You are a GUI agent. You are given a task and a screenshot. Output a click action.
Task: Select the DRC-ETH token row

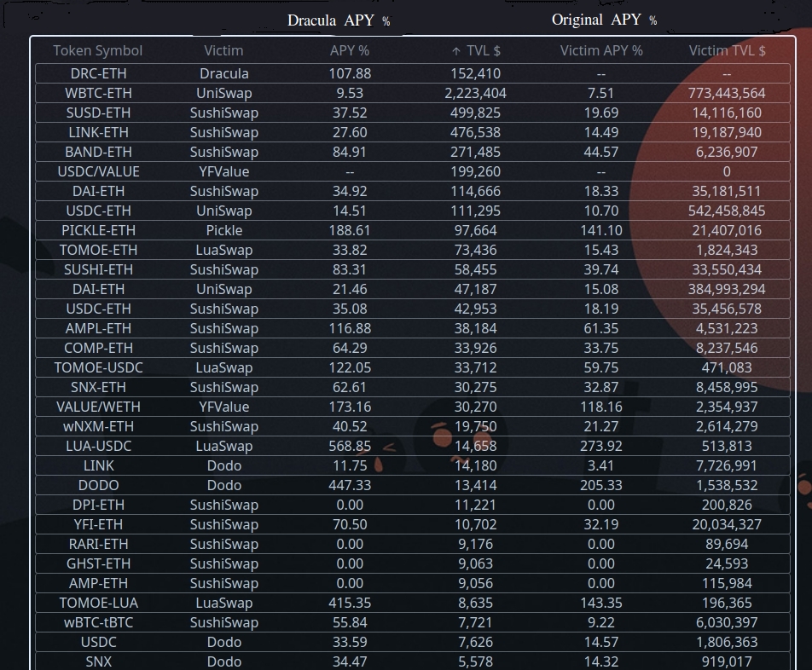(x=413, y=73)
